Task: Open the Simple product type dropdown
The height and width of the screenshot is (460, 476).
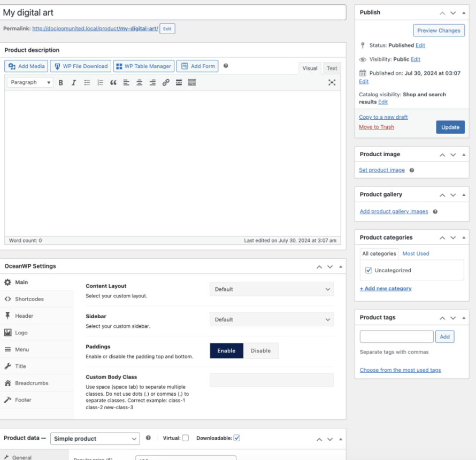Action: 95,439
